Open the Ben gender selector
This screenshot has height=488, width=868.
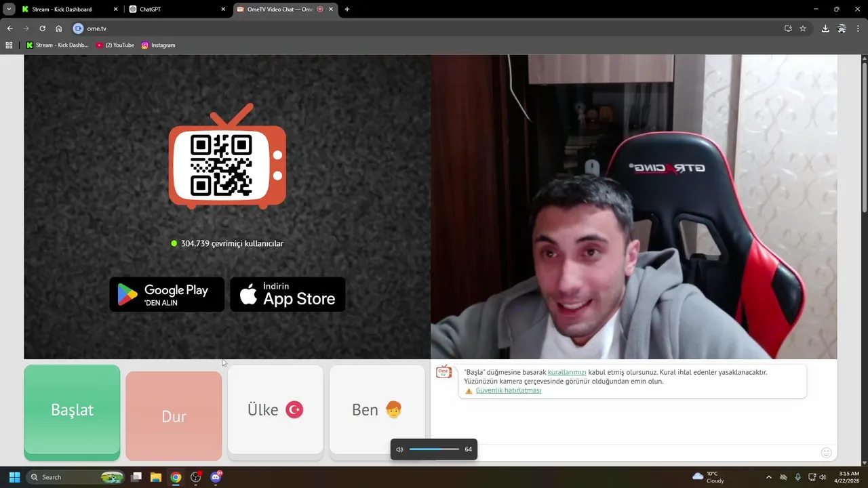(x=377, y=409)
